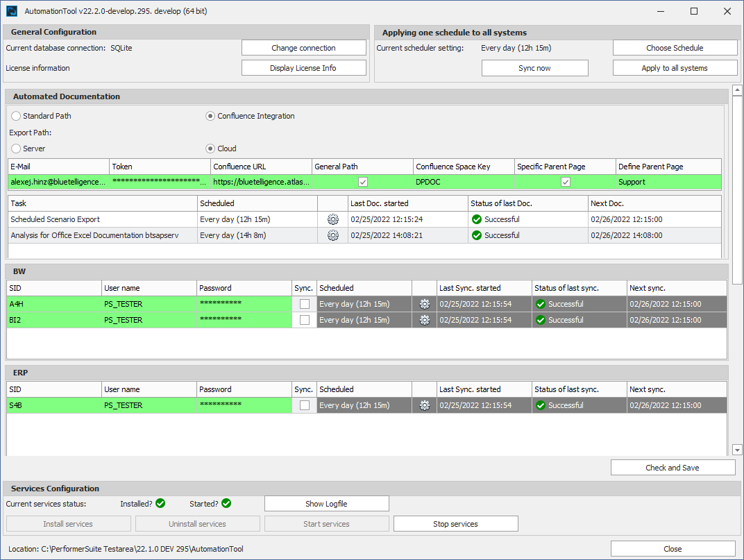Click the scrollbar down arrow
The image size is (744, 560).
(x=737, y=450)
